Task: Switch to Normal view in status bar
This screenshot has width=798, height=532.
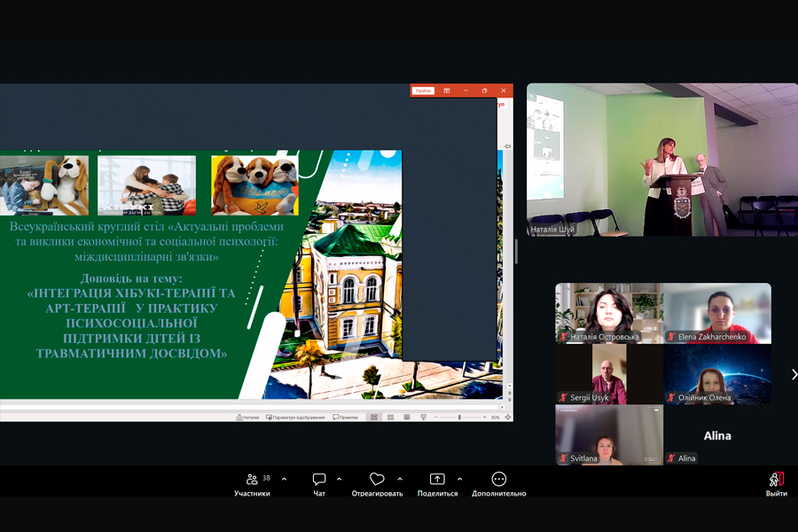Action: pos(374,418)
